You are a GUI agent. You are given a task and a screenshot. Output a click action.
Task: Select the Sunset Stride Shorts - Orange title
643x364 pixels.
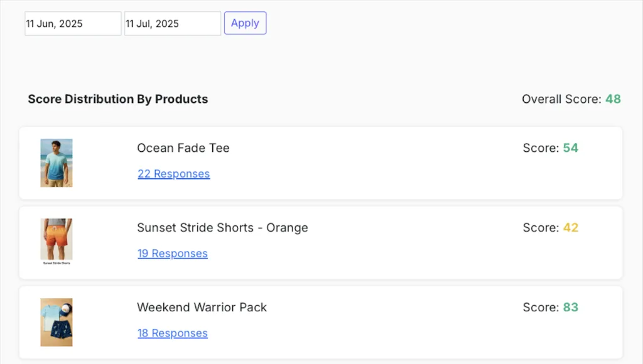[x=222, y=228]
